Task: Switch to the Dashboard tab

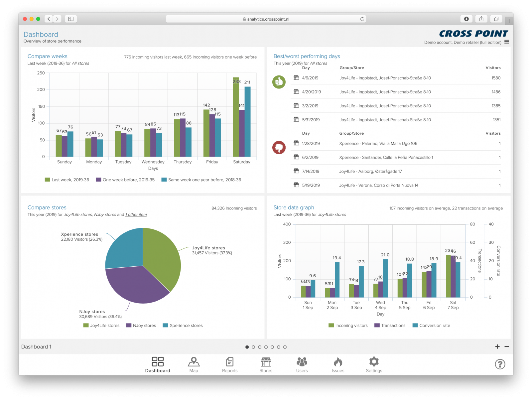Action: coord(158,364)
